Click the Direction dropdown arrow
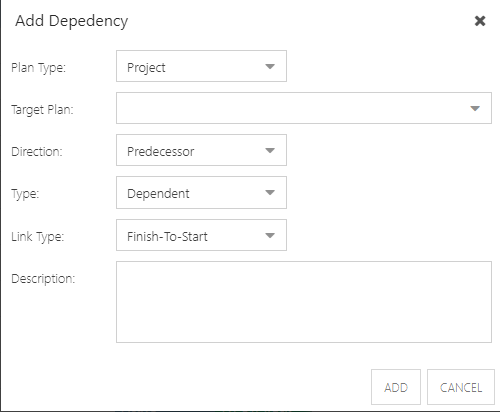This screenshot has width=500, height=412. pyautogui.click(x=270, y=150)
